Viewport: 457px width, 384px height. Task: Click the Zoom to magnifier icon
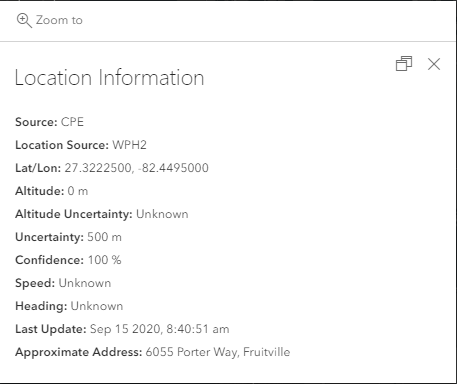pyautogui.click(x=24, y=21)
